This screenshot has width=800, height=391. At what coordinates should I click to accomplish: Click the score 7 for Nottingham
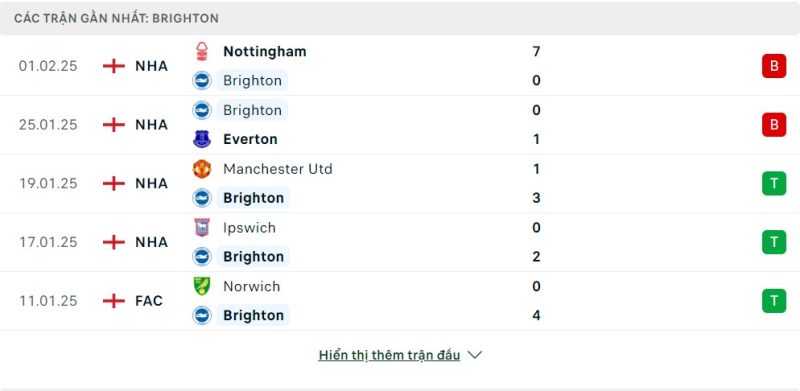[536, 52]
